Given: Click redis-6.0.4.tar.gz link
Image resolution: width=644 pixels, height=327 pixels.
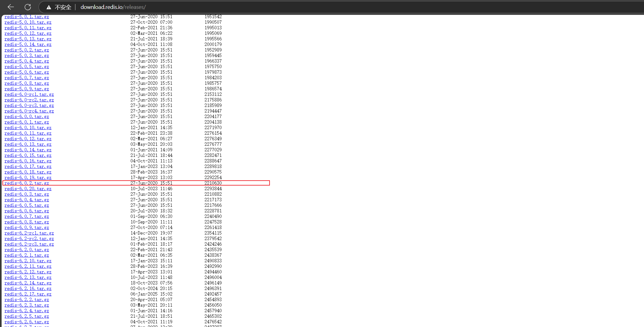Looking at the screenshot, I should tap(27, 200).
